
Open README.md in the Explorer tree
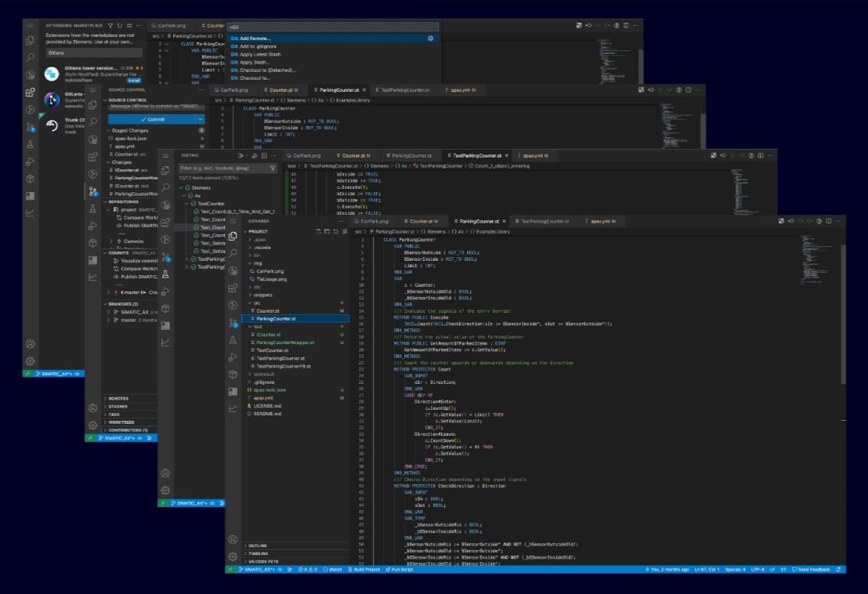pos(267,414)
